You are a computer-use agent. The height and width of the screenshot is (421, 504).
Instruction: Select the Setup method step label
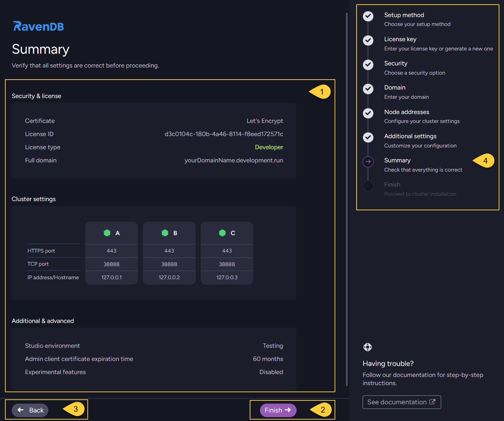(x=404, y=15)
